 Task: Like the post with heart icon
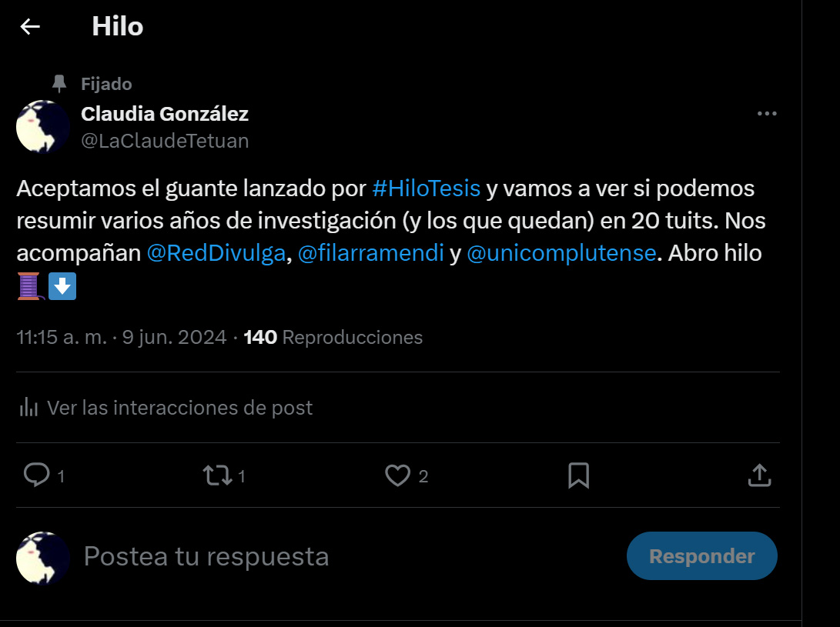coord(397,475)
